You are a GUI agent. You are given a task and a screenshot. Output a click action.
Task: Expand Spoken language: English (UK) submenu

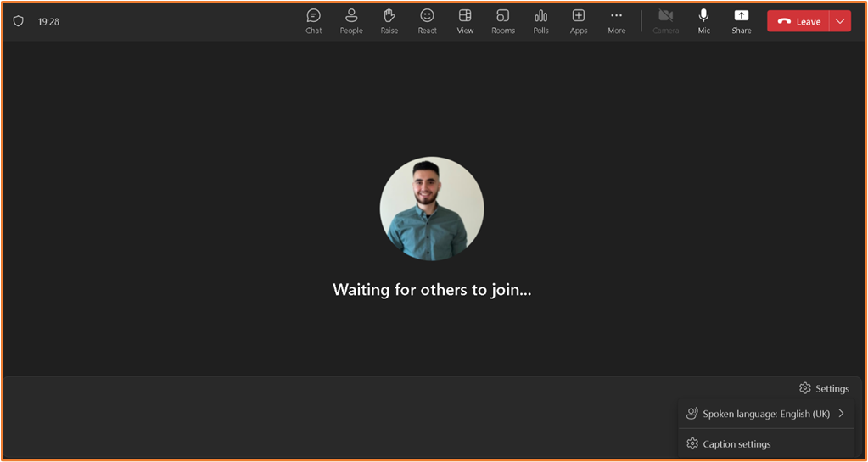click(x=765, y=414)
